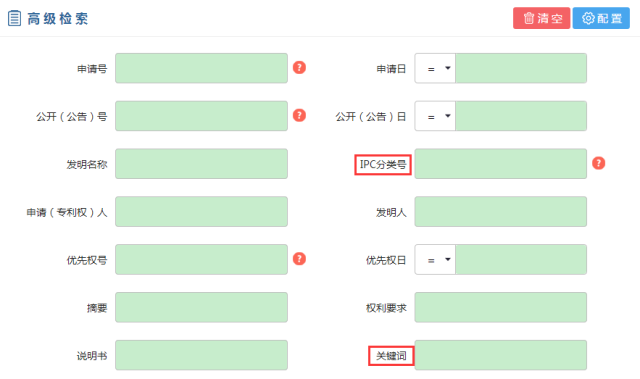Image resolution: width=640 pixels, height=379 pixels.
Task: Open the 优先权日 operator dropdown
Action: (435, 259)
